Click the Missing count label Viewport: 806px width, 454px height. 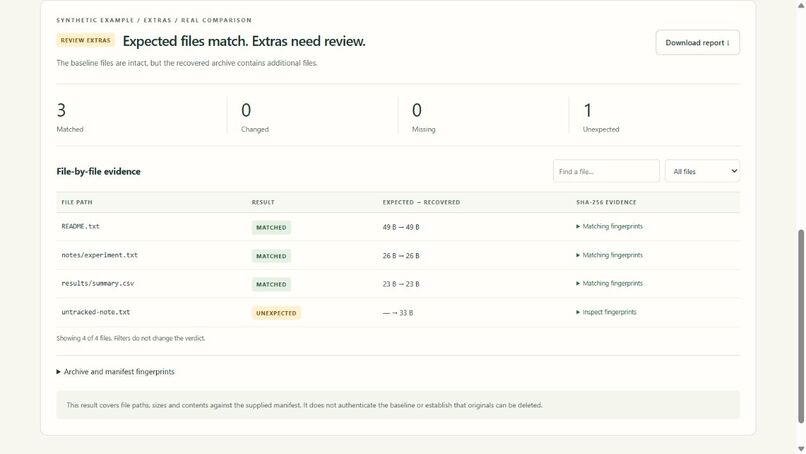[x=424, y=130]
